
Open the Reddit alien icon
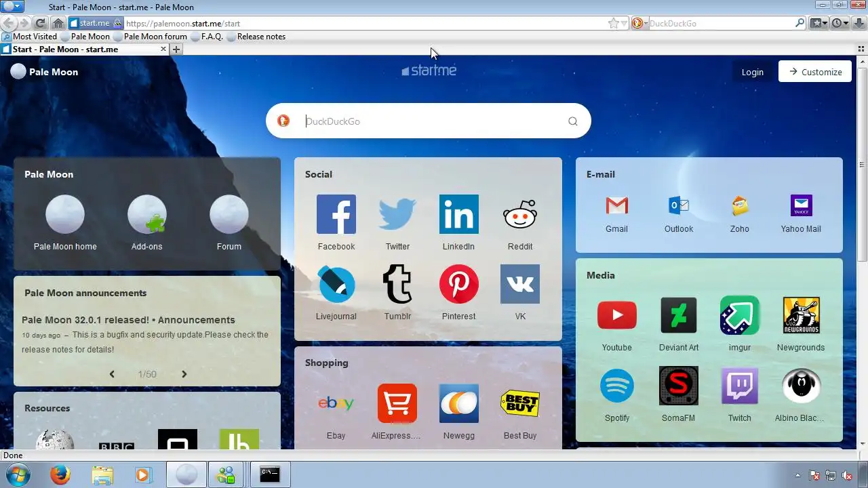(x=520, y=214)
